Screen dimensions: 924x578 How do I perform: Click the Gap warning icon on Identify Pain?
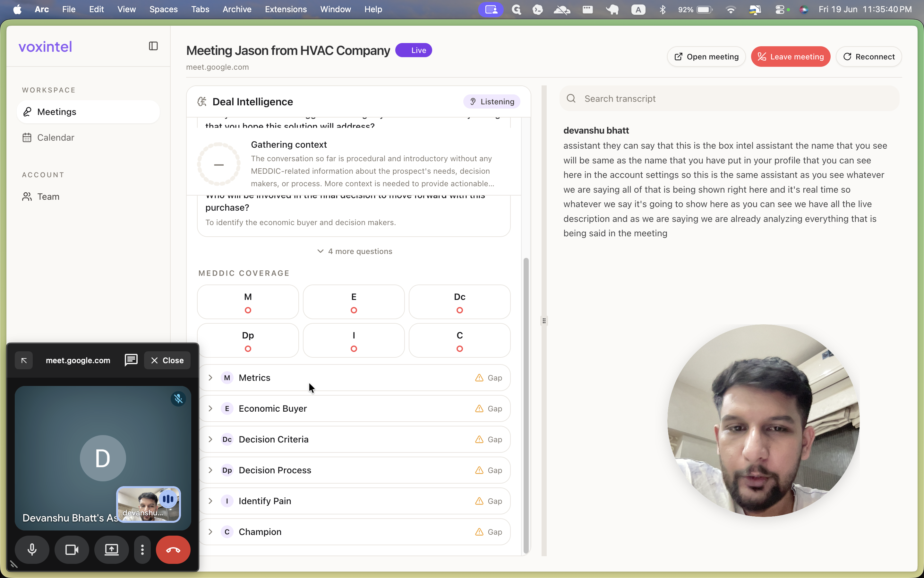479,501
